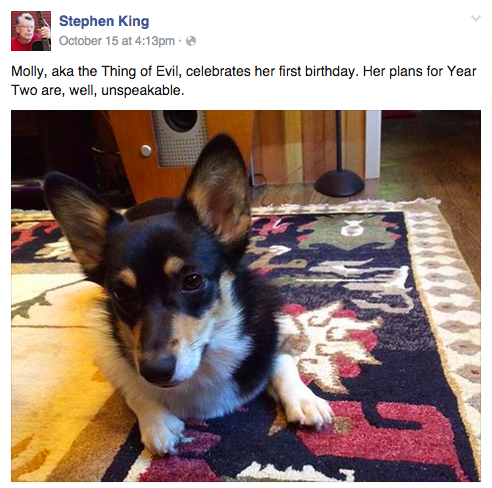The image size is (492, 488).
Task: Show privacy setting via the globe icon
Action: tap(191, 41)
